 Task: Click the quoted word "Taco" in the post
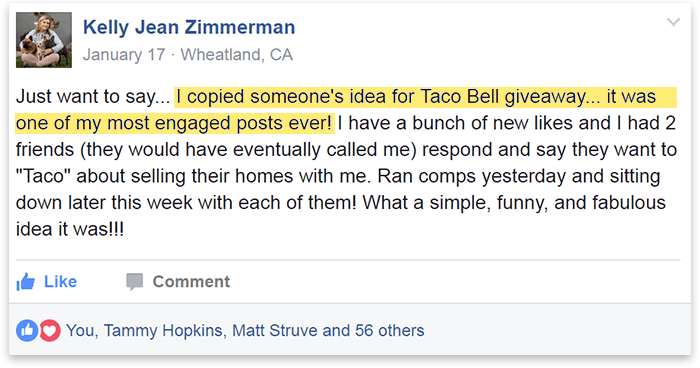(x=43, y=176)
